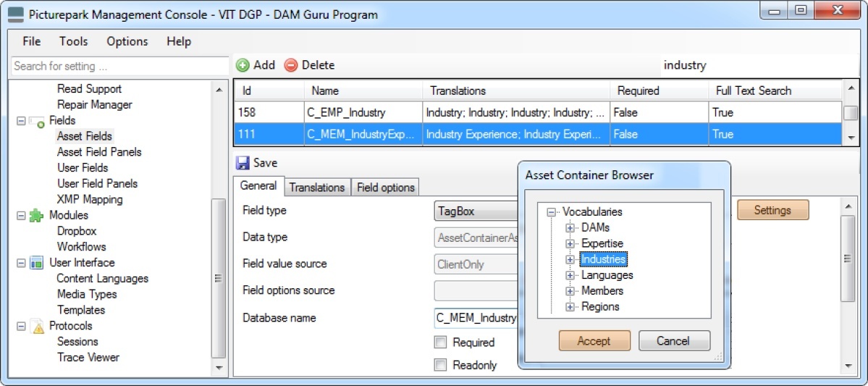The height and width of the screenshot is (386, 868).
Task: Click the green Add plus icon
Action: (243, 65)
